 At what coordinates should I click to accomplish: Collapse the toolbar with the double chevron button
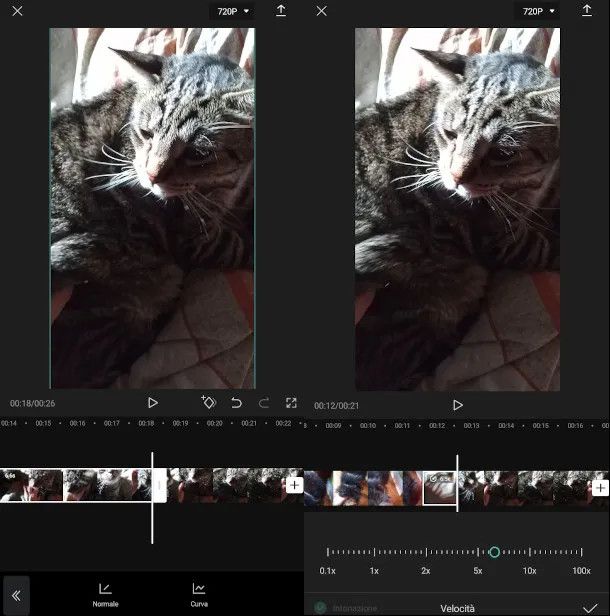pyautogui.click(x=16, y=595)
